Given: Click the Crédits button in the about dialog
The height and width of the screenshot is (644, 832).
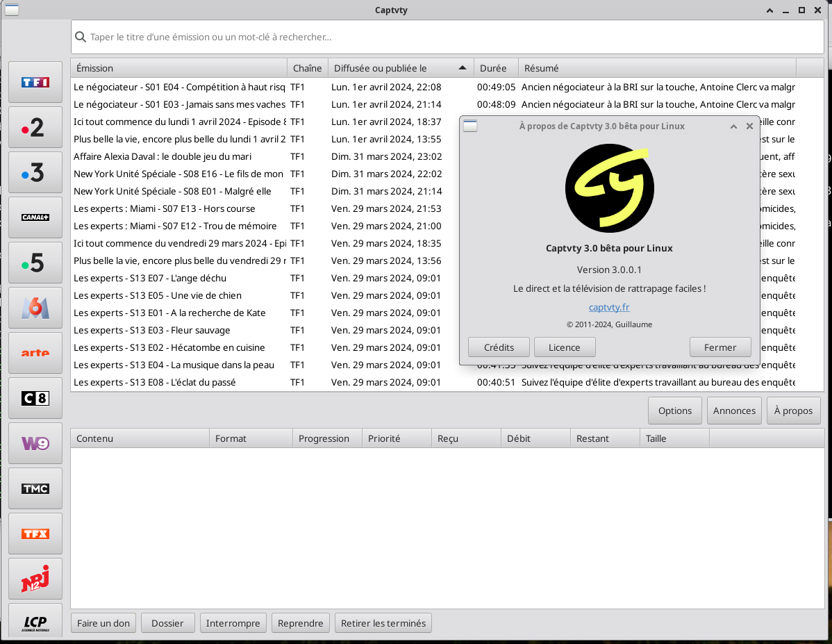Looking at the screenshot, I should pos(499,347).
